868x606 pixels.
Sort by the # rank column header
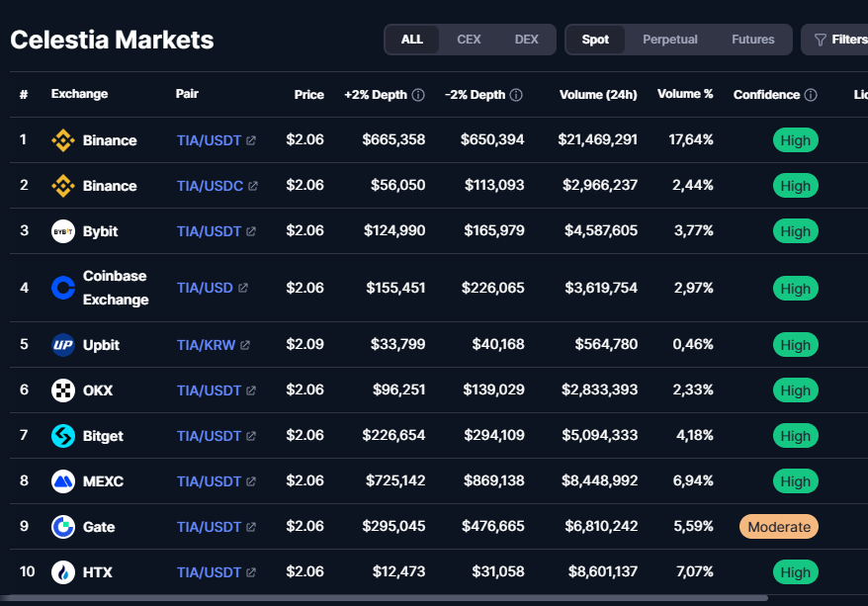(x=24, y=94)
